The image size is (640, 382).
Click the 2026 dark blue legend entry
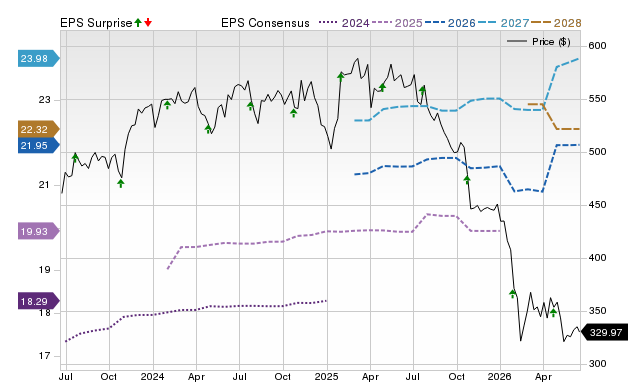click(450, 23)
